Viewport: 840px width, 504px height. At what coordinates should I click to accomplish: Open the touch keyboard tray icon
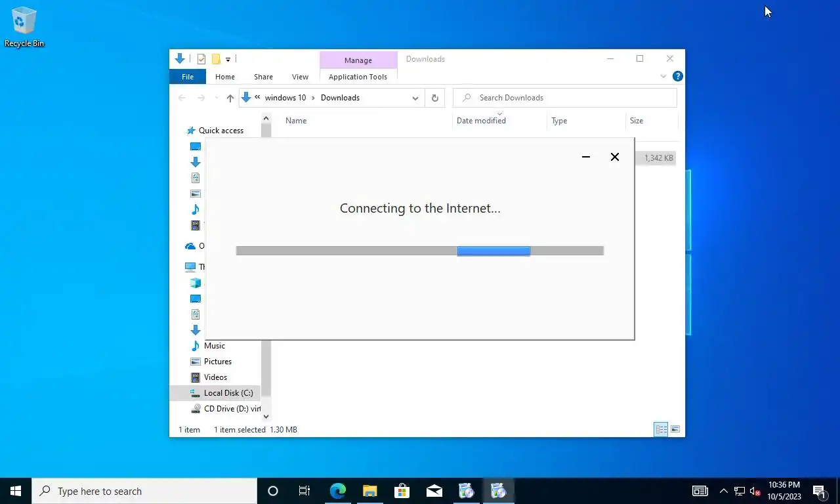coord(700,491)
